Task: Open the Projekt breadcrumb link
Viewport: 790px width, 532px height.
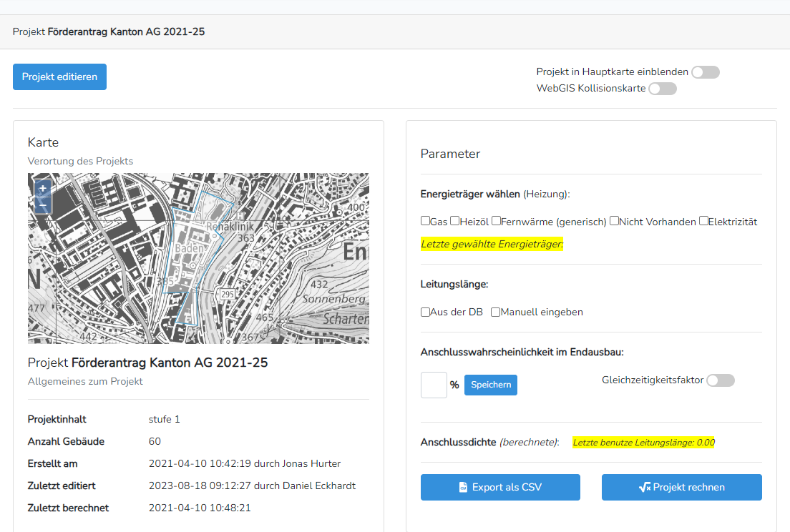Action: (27, 31)
